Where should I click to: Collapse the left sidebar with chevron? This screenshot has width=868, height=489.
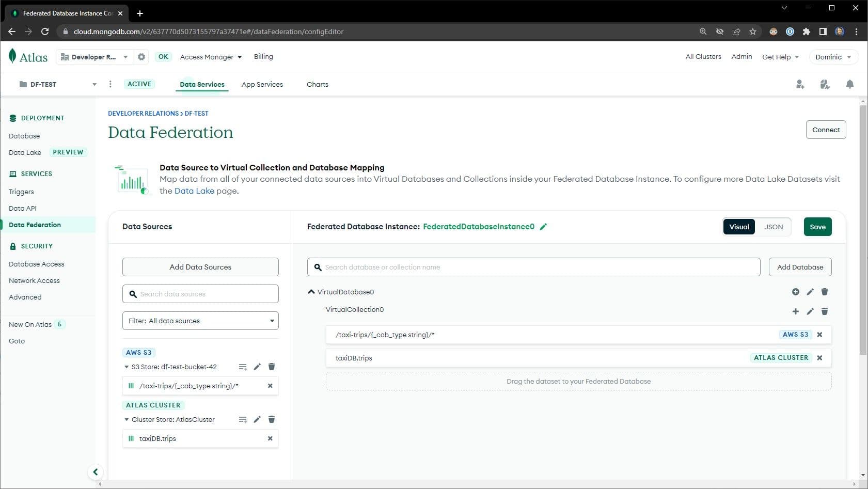click(95, 472)
